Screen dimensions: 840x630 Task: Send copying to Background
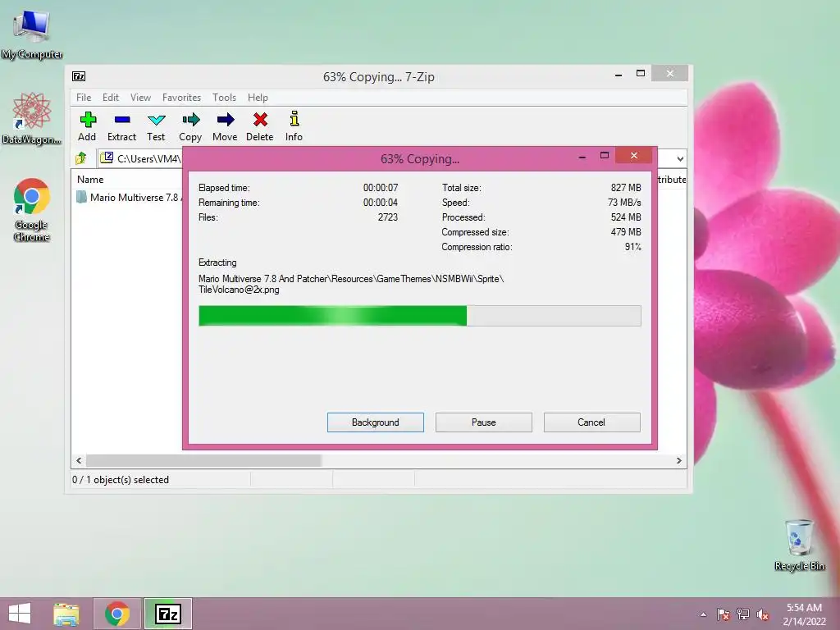point(376,422)
